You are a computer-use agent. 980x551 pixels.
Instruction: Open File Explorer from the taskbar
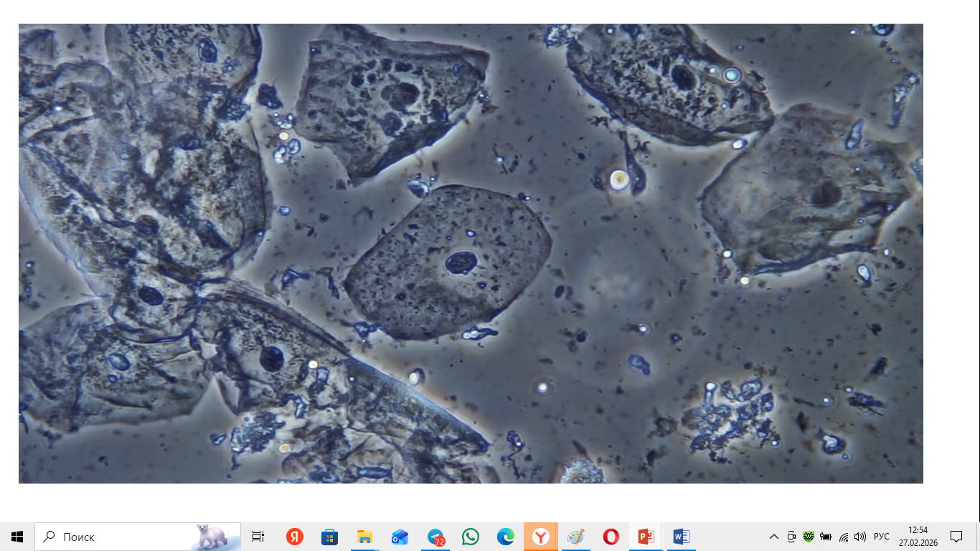pyautogui.click(x=364, y=537)
